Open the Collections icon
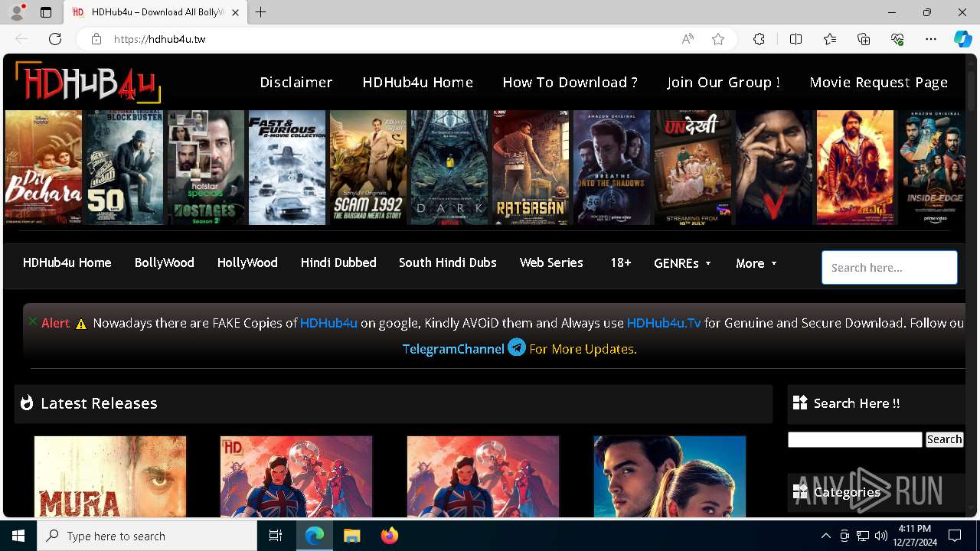The height and width of the screenshot is (551, 980). coord(864,39)
